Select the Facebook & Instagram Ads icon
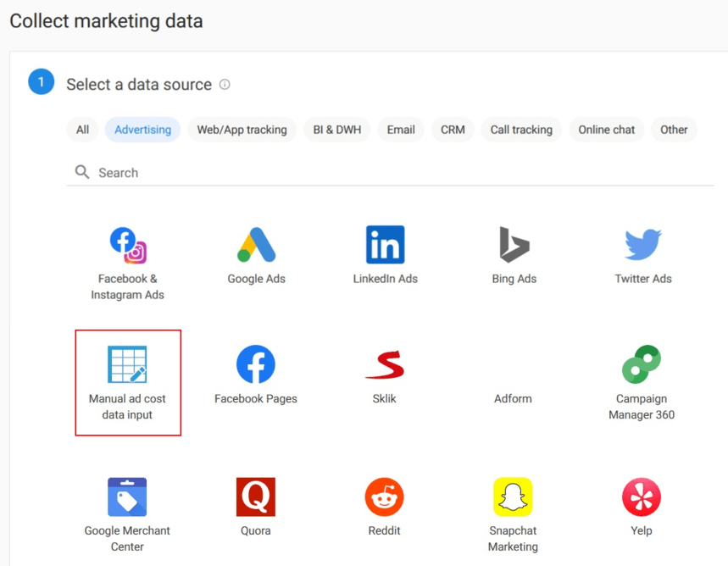Screen dimensions: 728x566 click(128, 245)
